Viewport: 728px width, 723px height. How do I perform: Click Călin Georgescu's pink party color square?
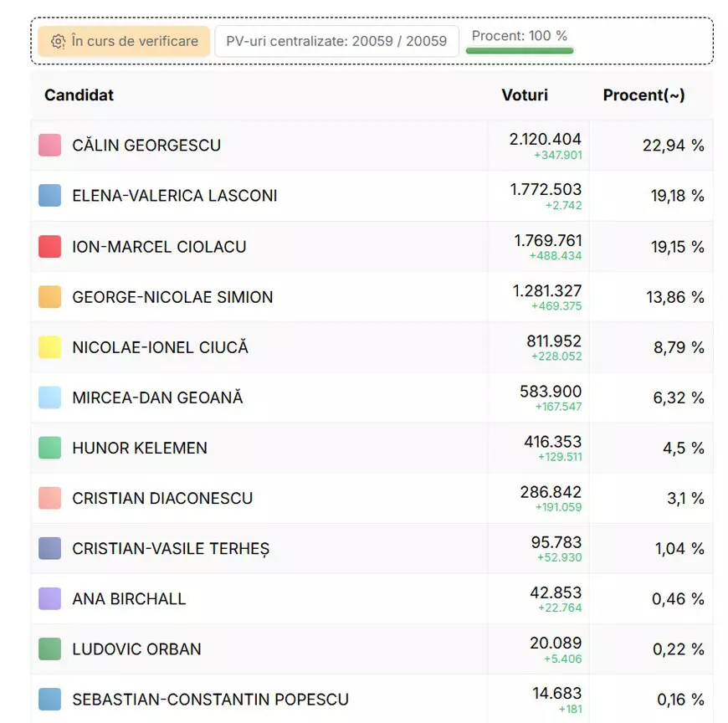click(x=49, y=145)
